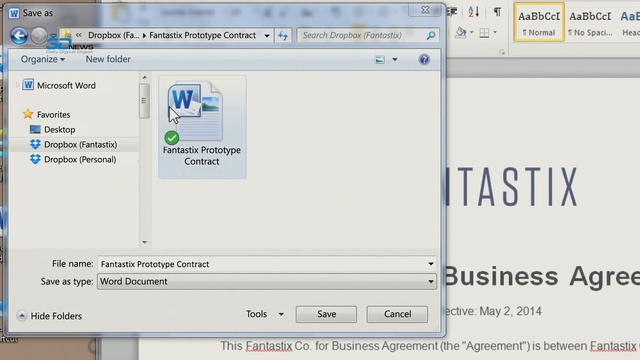
Task: Click the search magnifier icon
Action: click(431, 36)
